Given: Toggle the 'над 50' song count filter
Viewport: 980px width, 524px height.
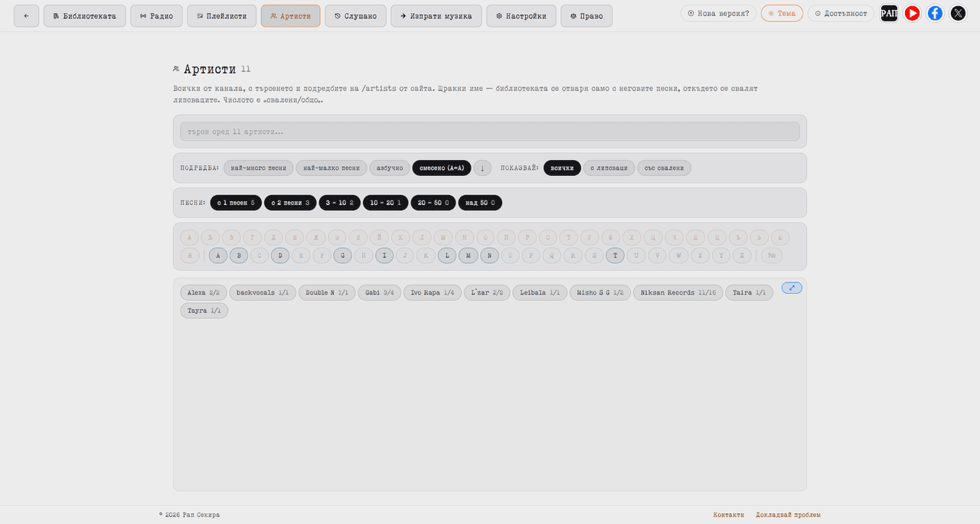Looking at the screenshot, I should pos(480,203).
